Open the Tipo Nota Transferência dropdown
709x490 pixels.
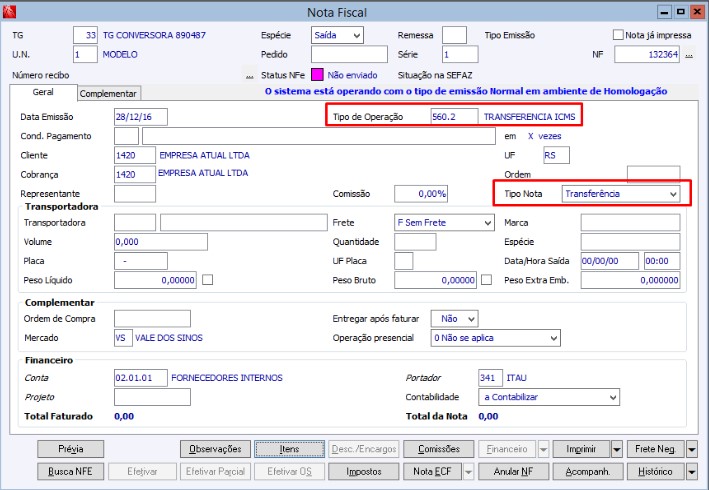(x=621, y=194)
